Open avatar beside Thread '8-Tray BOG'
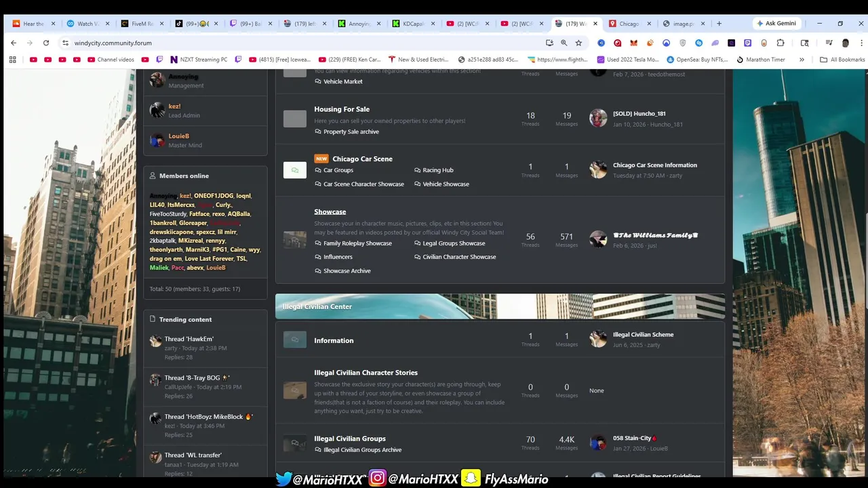Screen dimensions: 868x488 tap(156, 380)
